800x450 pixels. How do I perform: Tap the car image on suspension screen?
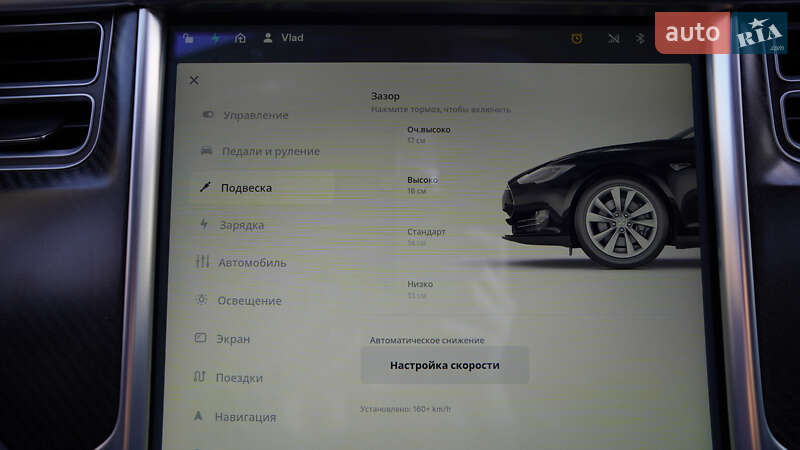click(x=601, y=199)
